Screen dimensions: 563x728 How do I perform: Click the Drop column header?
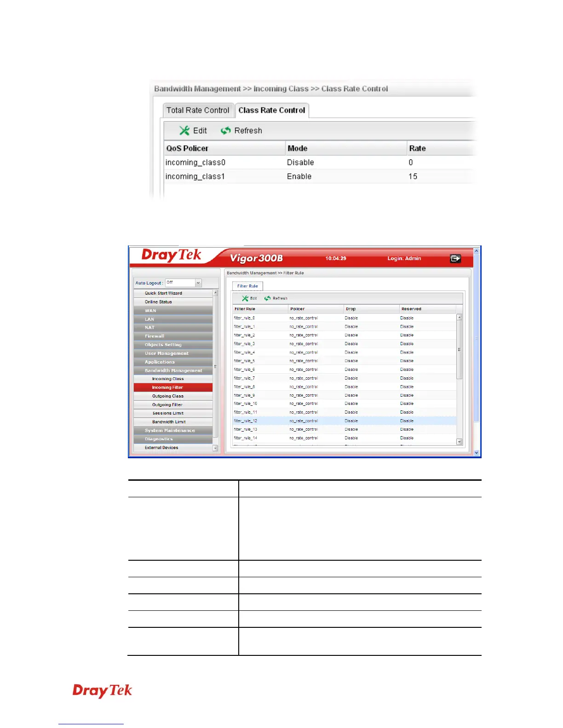click(371, 309)
